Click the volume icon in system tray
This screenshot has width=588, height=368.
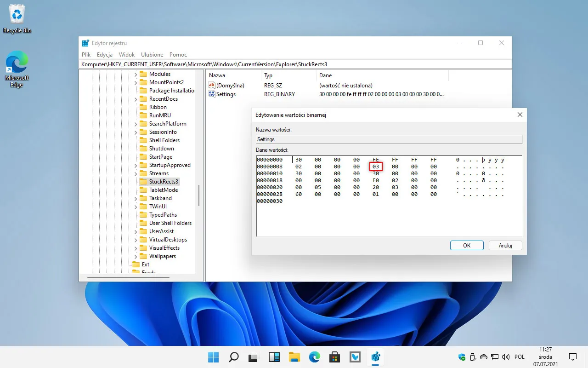click(x=506, y=356)
